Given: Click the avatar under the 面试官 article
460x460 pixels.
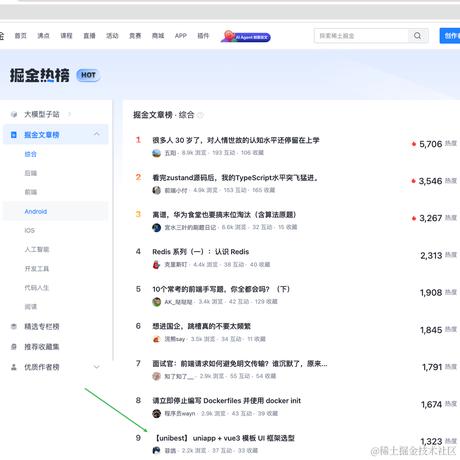Looking at the screenshot, I should (157, 376).
